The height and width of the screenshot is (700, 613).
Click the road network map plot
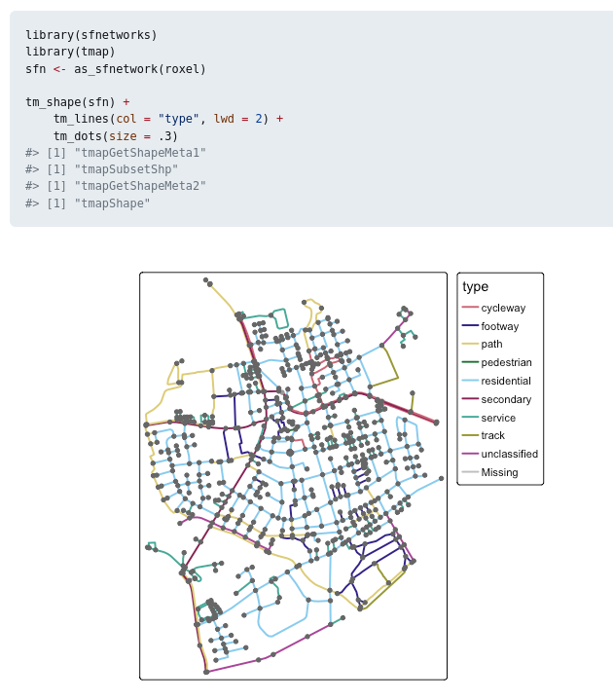click(x=293, y=475)
